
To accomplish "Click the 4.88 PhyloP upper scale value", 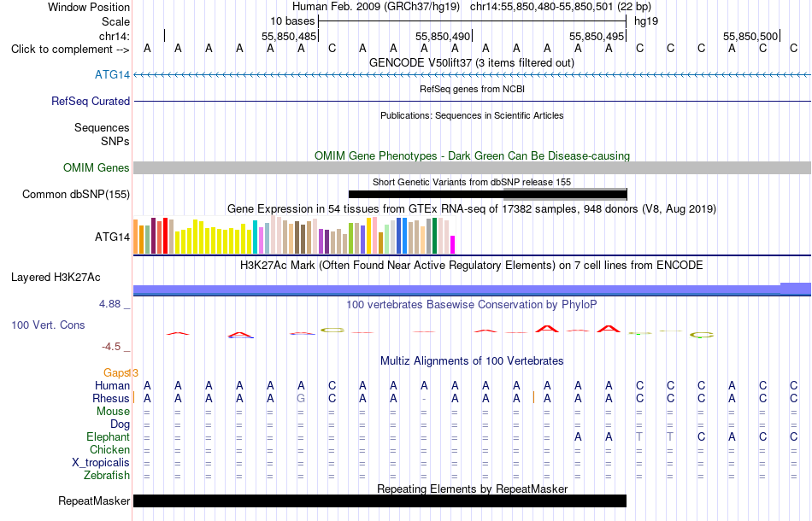I will click(109, 304).
